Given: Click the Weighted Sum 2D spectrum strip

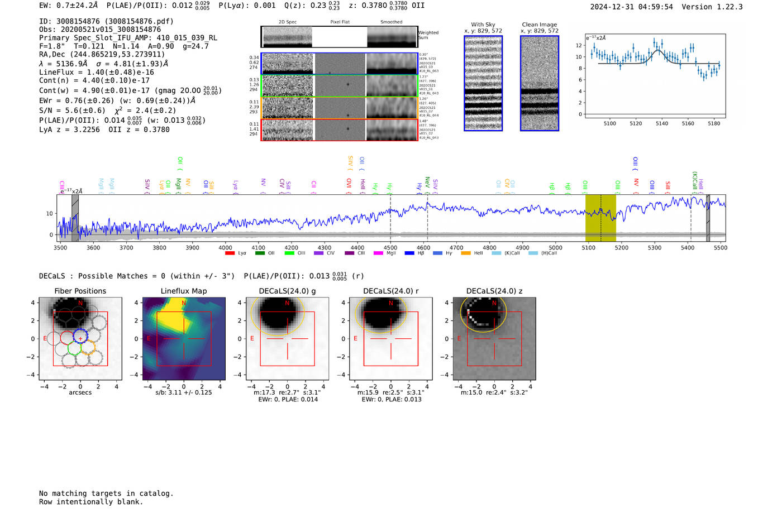Looking at the screenshot, I should pos(339,37).
